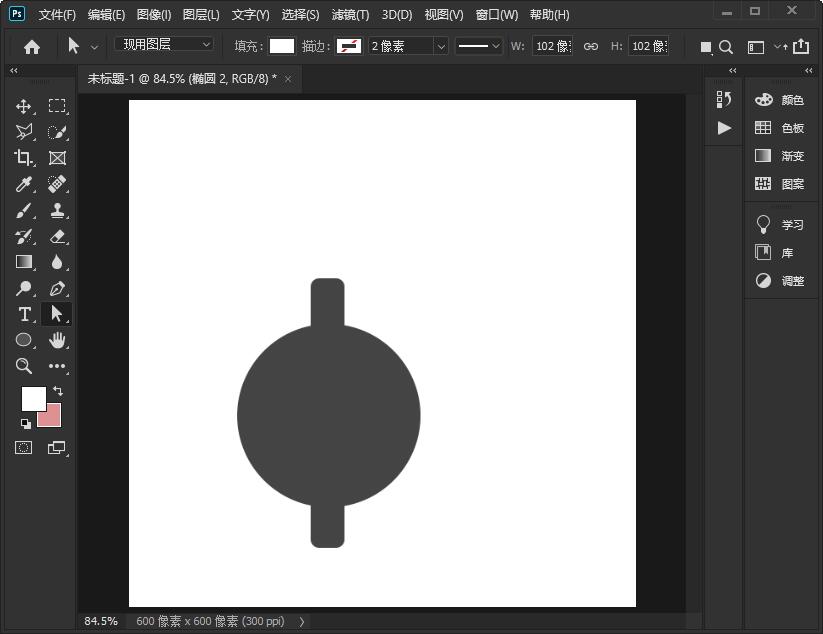Open the 图层(L) menu
This screenshot has height=634, width=823.
click(201, 15)
